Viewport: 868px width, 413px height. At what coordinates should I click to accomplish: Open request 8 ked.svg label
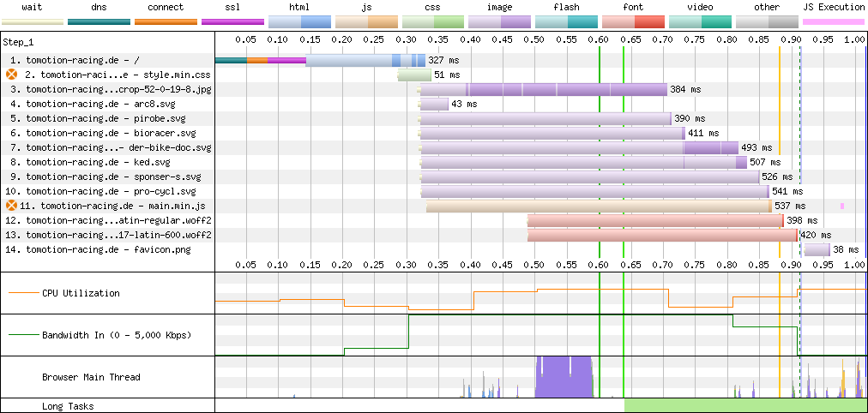(x=90, y=162)
